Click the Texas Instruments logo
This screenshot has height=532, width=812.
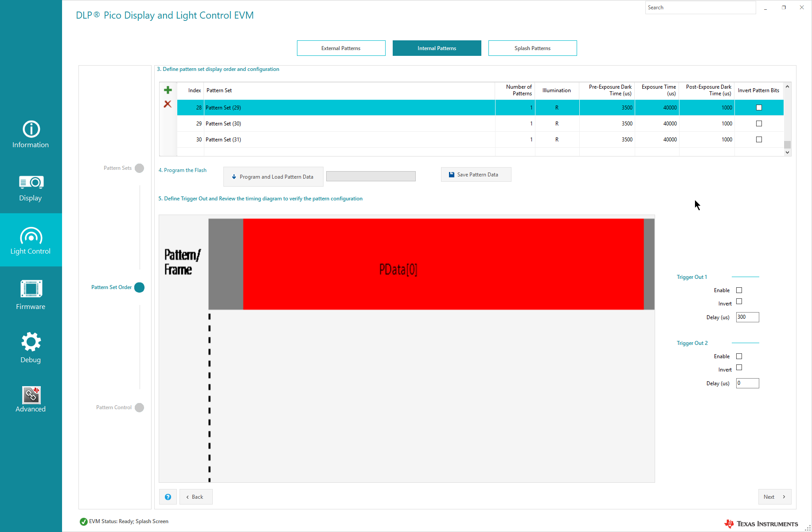[761, 524]
